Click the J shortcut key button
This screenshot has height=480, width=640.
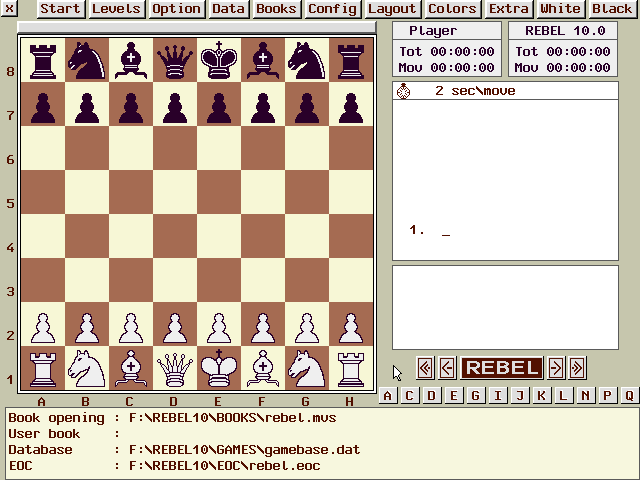[520, 396]
